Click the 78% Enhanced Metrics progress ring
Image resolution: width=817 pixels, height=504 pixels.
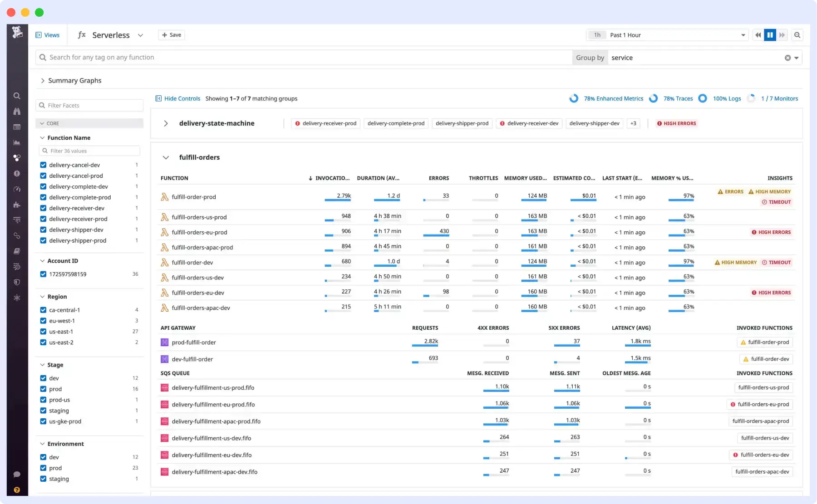pyautogui.click(x=574, y=98)
